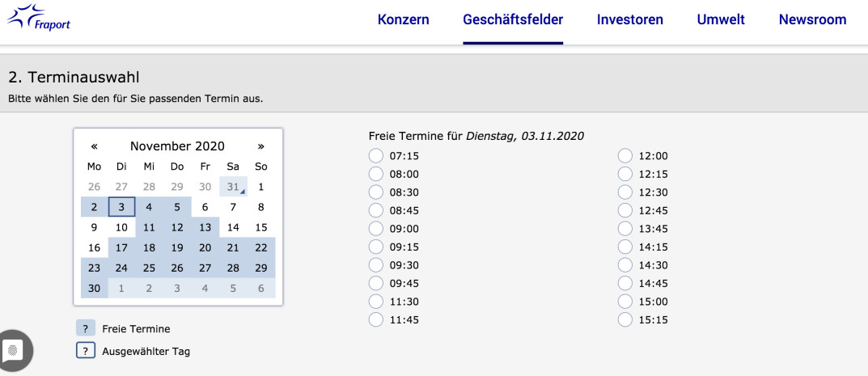Screen dimensions: 868x376
Task: Navigate to the Umwelt section
Action: click(x=721, y=19)
